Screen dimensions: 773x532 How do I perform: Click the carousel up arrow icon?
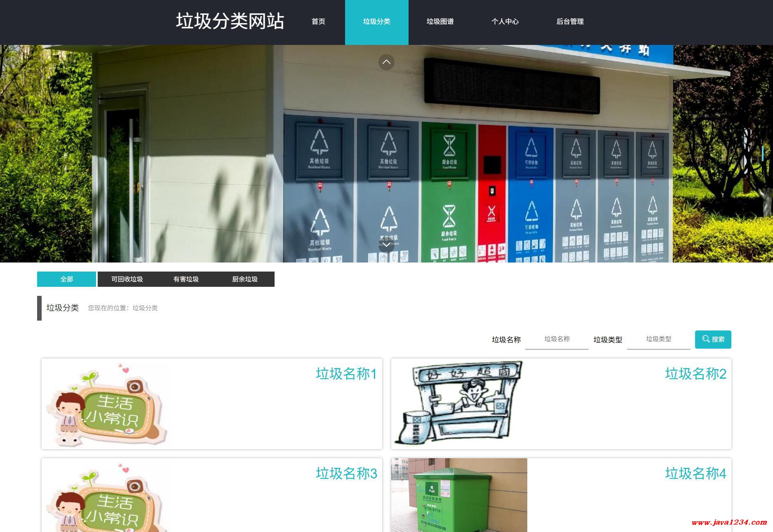point(386,62)
